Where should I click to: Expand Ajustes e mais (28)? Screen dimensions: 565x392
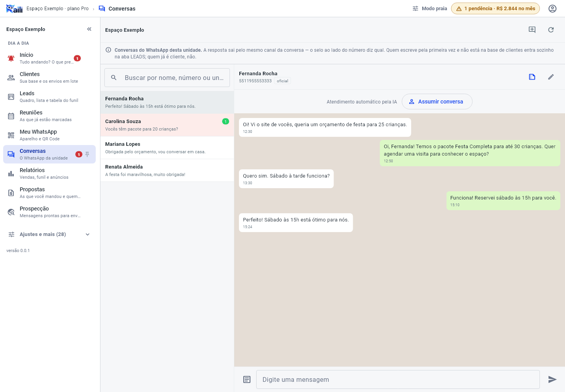click(49, 234)
